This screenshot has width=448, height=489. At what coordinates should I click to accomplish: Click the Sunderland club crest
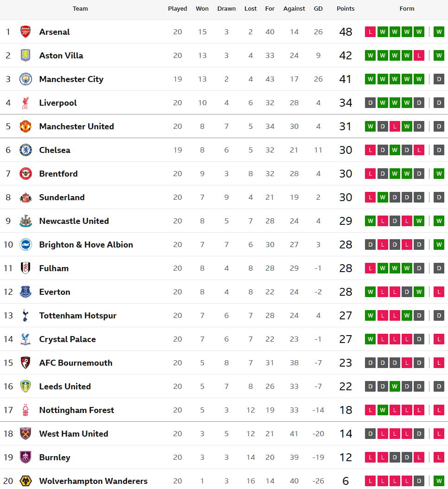click(26, 197)
